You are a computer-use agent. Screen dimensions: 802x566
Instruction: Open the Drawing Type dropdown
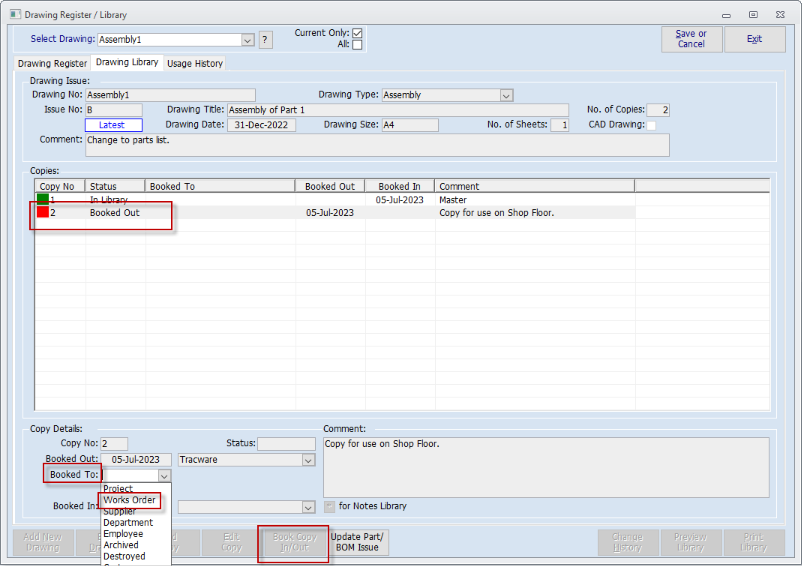tap(506, 95)
